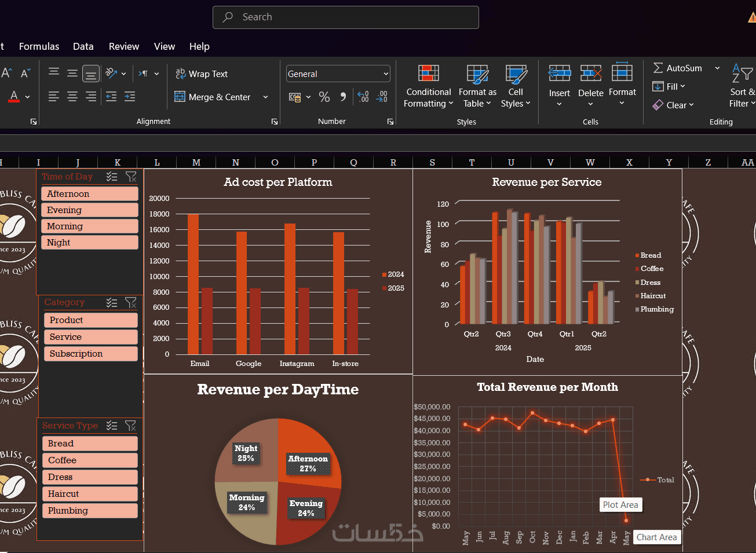
Task: Select column M header
Action: click(196, 162)
